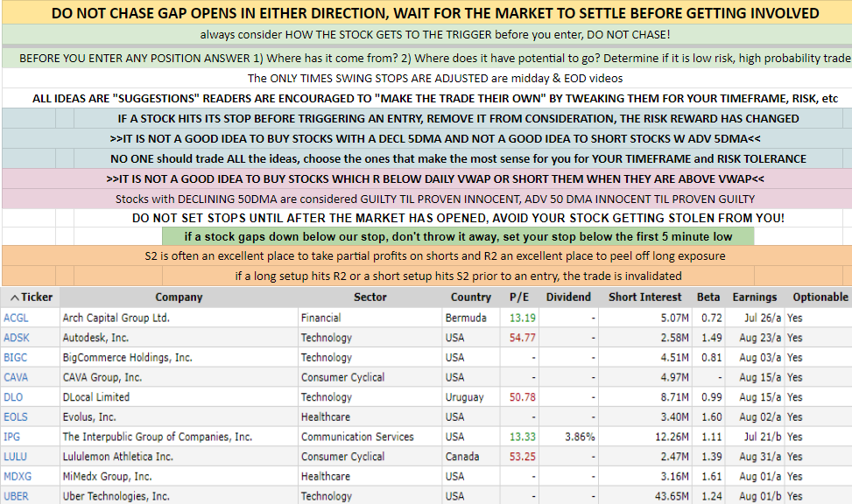Select the company name "Arch Capital Group Ltd."
Viewport: 852px width, 504px height.
(x=116, y=318)
